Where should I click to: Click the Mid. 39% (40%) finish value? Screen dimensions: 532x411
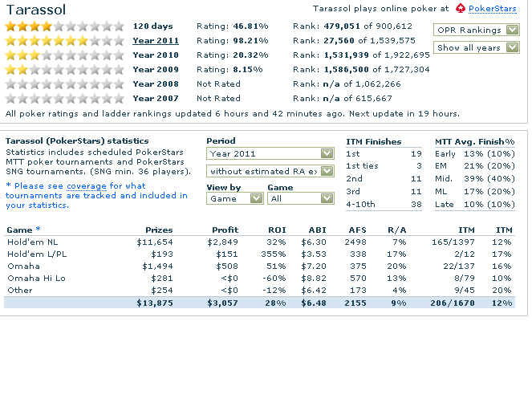point(489,178)
